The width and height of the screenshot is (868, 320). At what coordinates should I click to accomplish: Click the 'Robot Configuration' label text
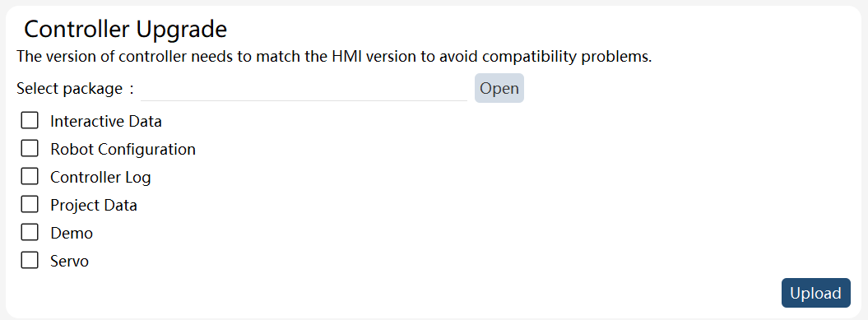(123, 150)
